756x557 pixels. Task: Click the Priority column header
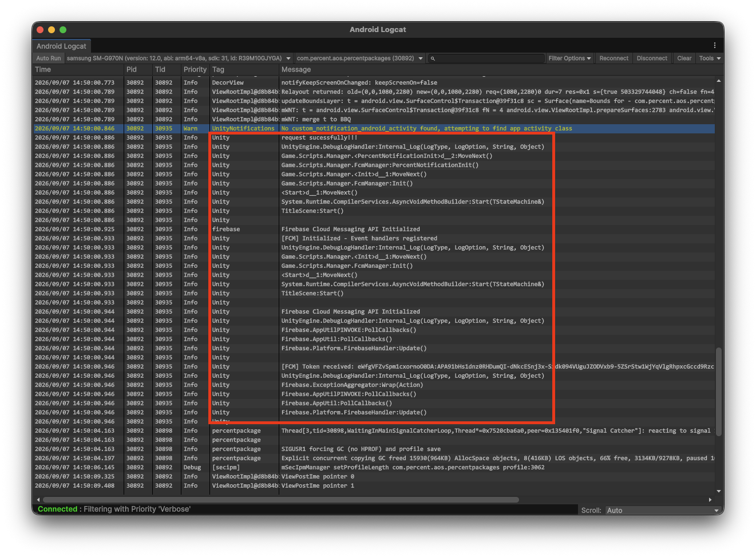[x=195, y=69]
